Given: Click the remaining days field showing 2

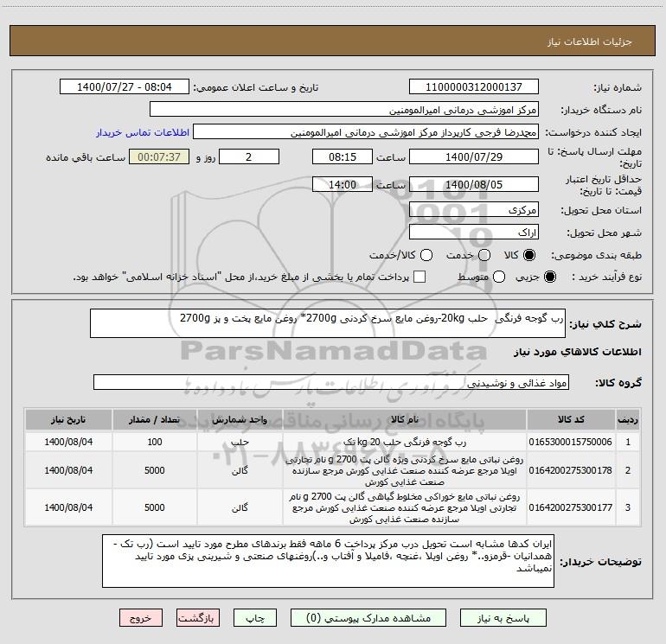Looking at the screenshot, I should 249,156.
